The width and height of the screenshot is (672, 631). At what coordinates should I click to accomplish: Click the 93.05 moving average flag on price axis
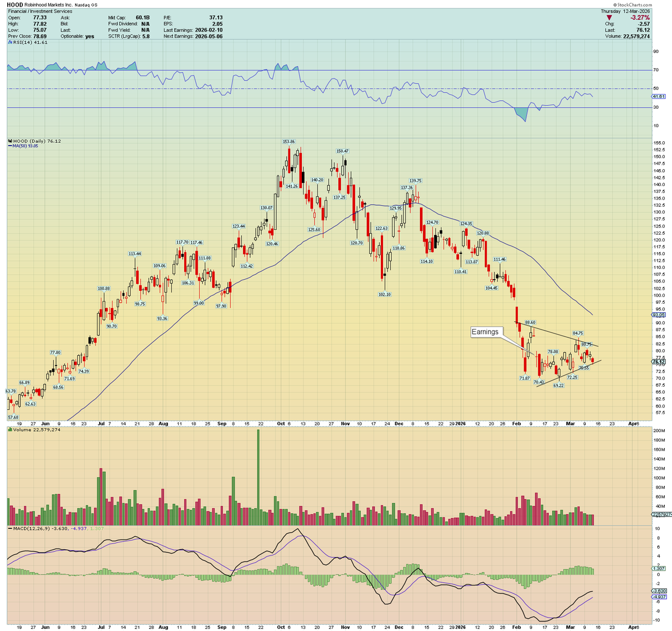point(658,314)
